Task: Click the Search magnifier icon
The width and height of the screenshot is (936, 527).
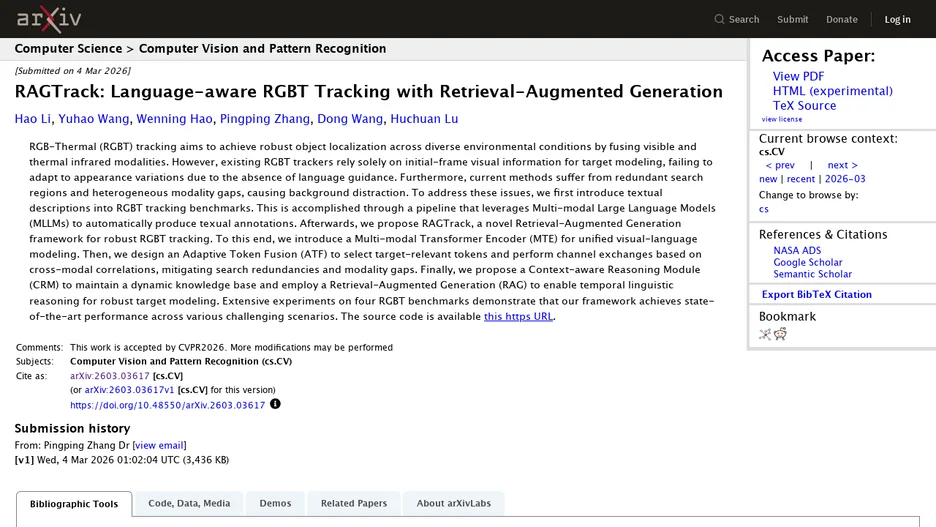Action: [719, 19]
